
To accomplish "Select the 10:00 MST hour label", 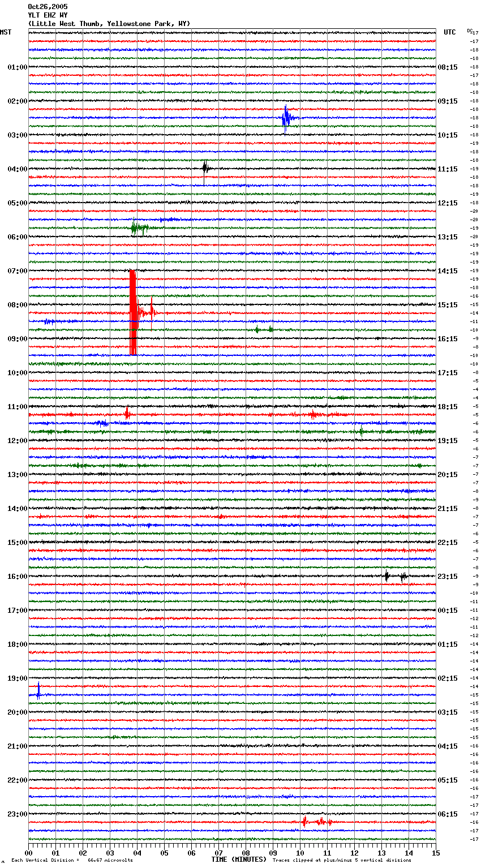I will click(x=17, y=373).
